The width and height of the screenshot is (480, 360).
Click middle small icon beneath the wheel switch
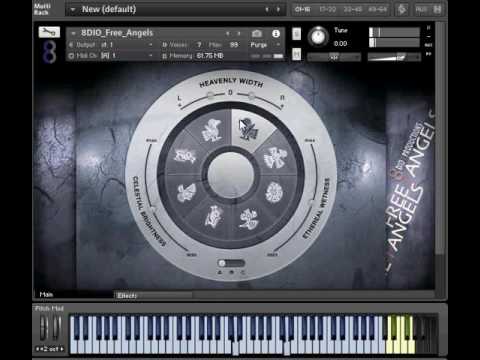coord(231,272)
